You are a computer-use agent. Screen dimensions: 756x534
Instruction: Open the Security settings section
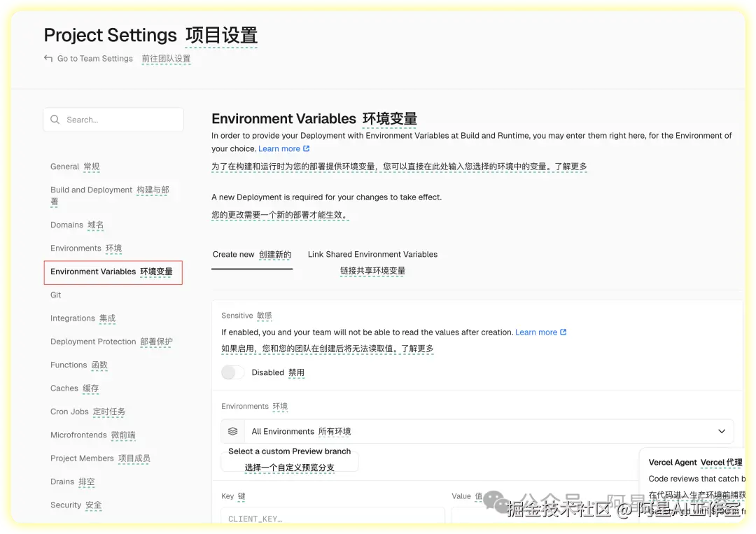point(66,505)
